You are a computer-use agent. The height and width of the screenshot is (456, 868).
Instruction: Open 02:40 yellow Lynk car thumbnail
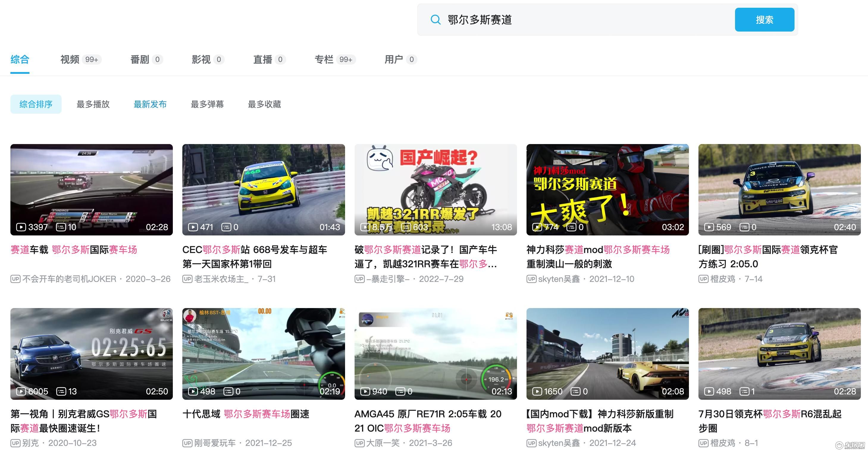(x=779, y=190)
